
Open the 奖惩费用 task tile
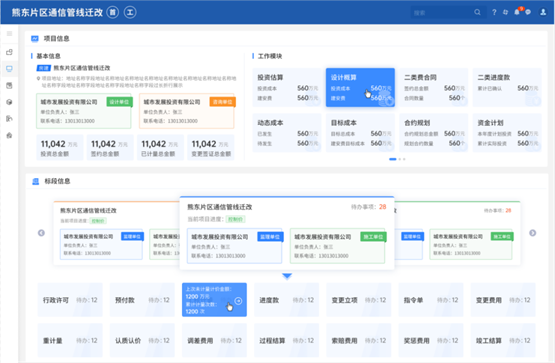click(431, 340)
